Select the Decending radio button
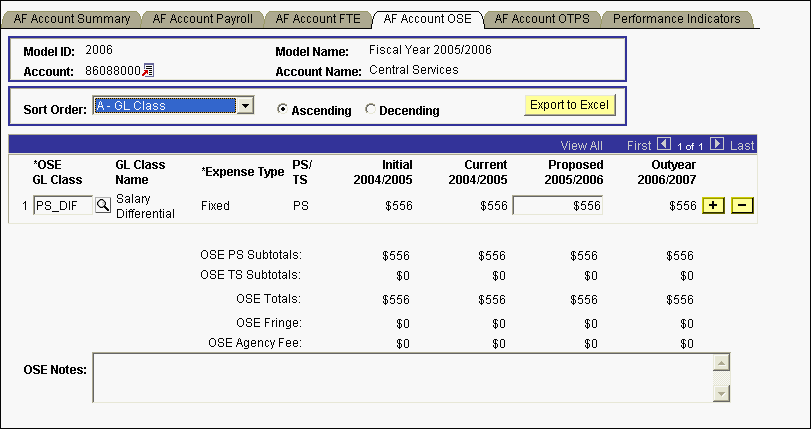 pos(371,109)
